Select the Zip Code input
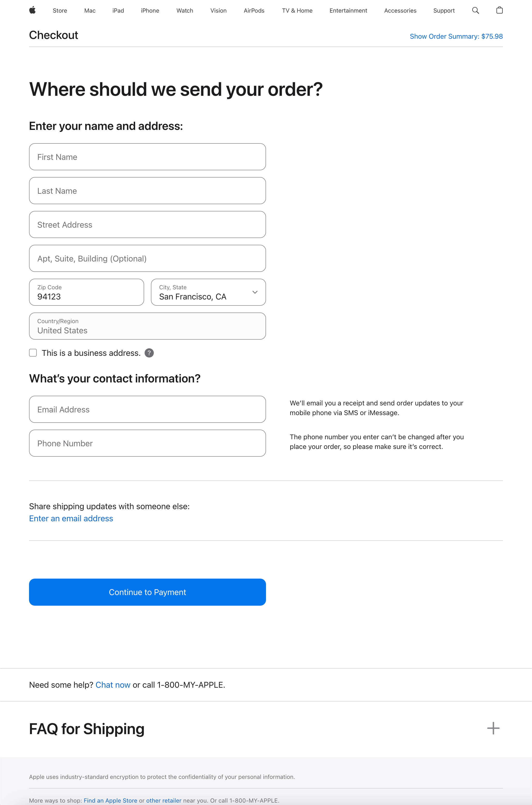This screenshot has width=532, height=805. pos(86,292)
